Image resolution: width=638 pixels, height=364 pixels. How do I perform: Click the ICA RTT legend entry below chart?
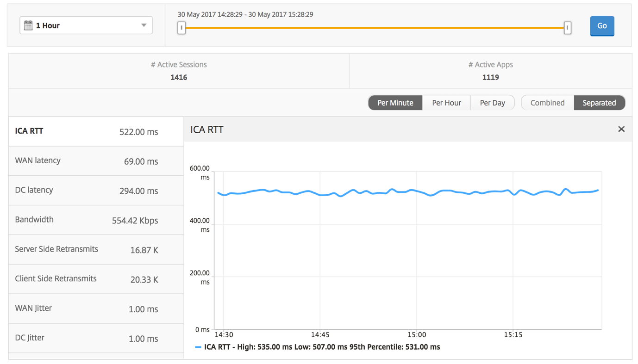(x=318, y=347)
